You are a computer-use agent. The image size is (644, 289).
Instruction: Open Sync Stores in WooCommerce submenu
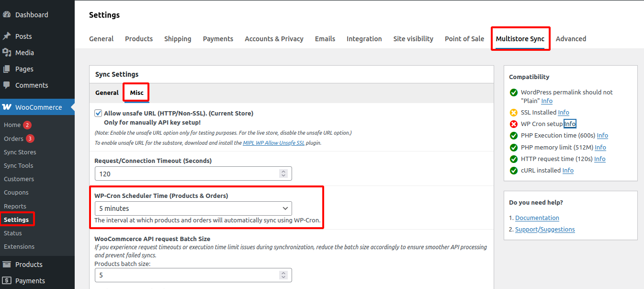20,152
